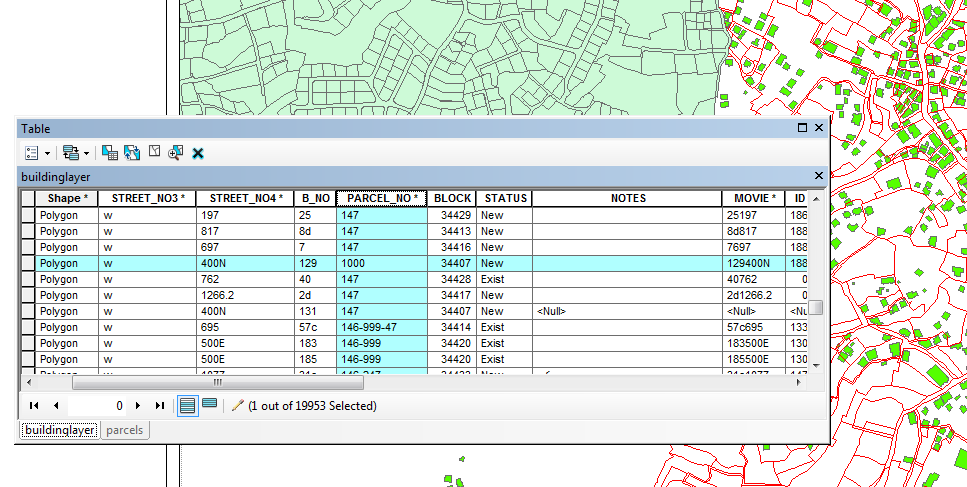Screen dimensions: 967x487
Task: Maximize the Table window
Action: tap(802, 128)
